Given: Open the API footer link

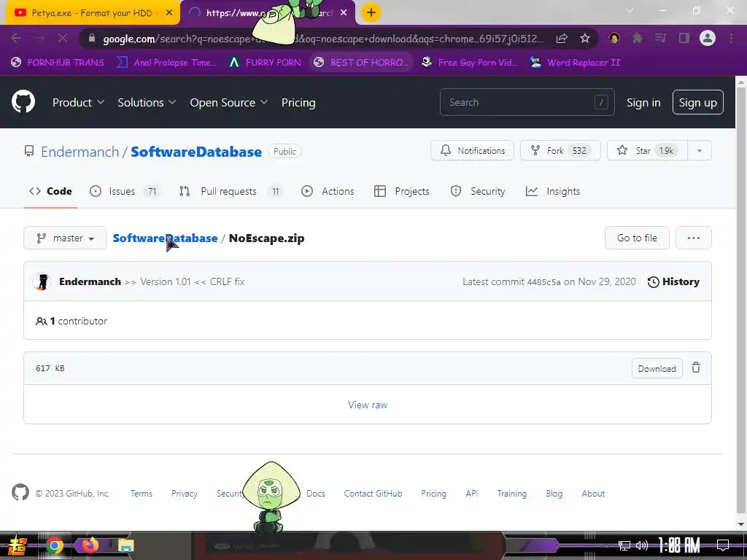Looking at the screenshot, I should point(472,494).
